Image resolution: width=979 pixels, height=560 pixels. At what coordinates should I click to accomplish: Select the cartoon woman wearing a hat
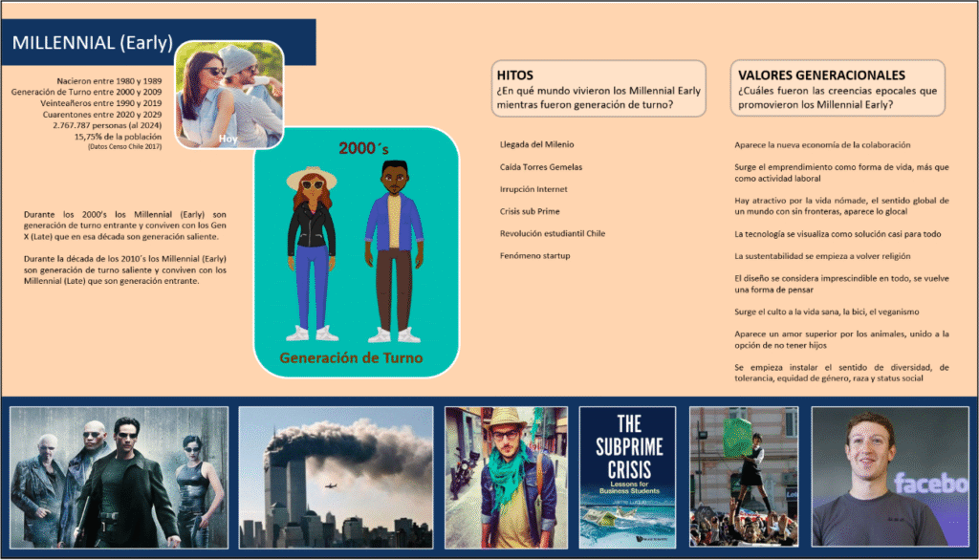313,252
